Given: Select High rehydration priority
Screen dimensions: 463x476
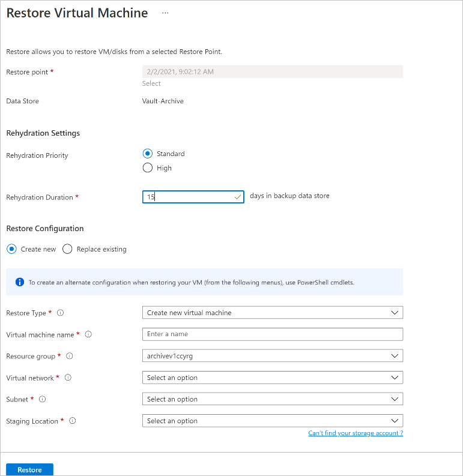Looking at the screenshot, I should click(148, 168).
